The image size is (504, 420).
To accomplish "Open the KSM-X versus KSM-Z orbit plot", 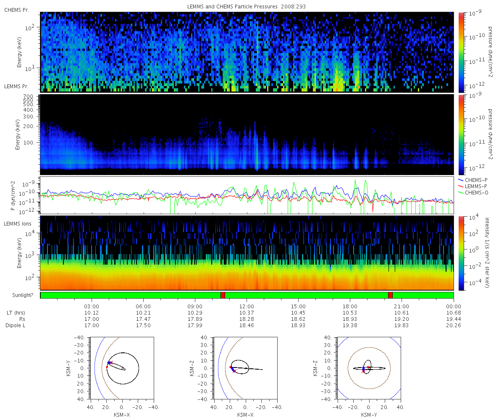I will click(245, 368).
